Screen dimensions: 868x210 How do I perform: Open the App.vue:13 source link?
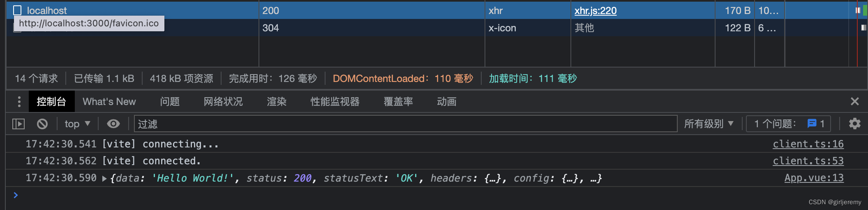click(x=814, y=177)
